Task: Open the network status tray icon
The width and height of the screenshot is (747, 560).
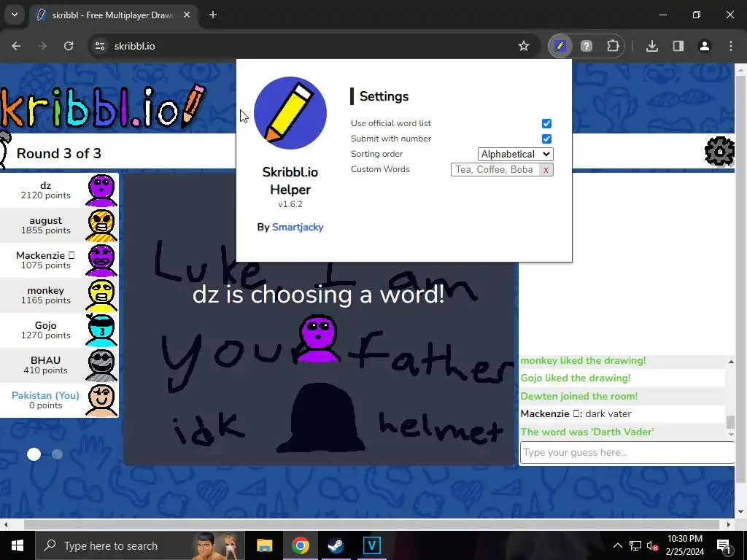Action: (x=635, y=545)
